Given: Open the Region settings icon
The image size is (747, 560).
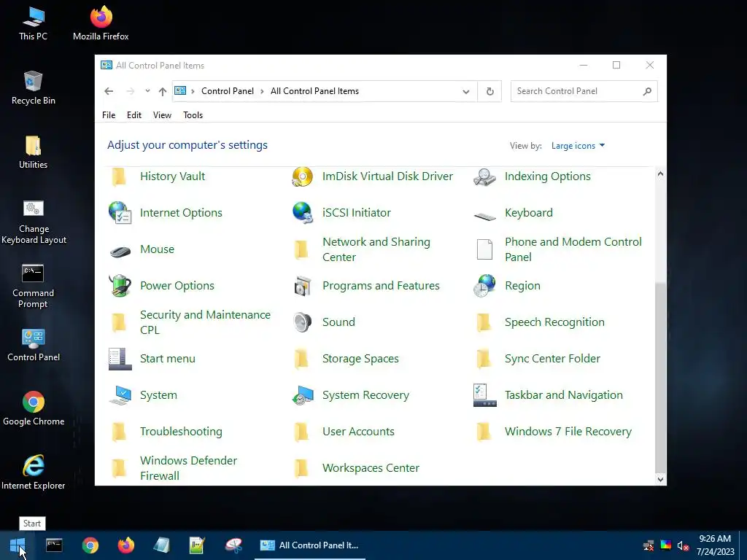Looking at the screenshot, I should (x=484, y=286).
